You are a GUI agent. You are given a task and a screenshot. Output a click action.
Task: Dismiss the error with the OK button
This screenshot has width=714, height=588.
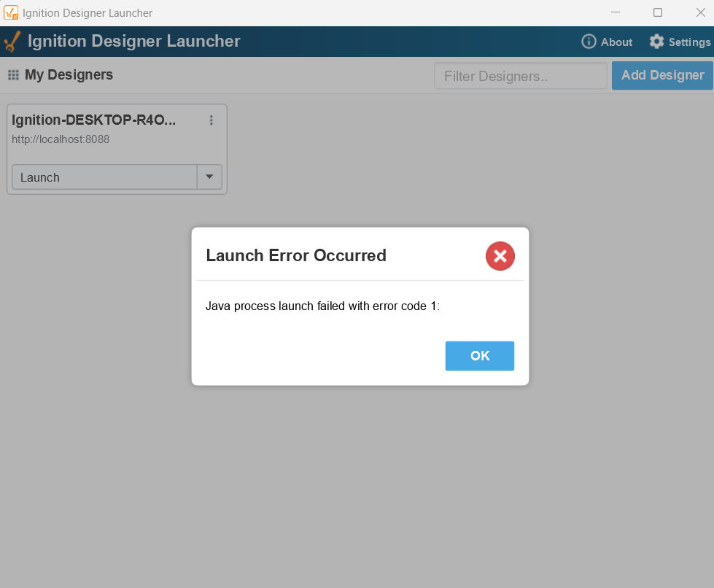[479, 356]
